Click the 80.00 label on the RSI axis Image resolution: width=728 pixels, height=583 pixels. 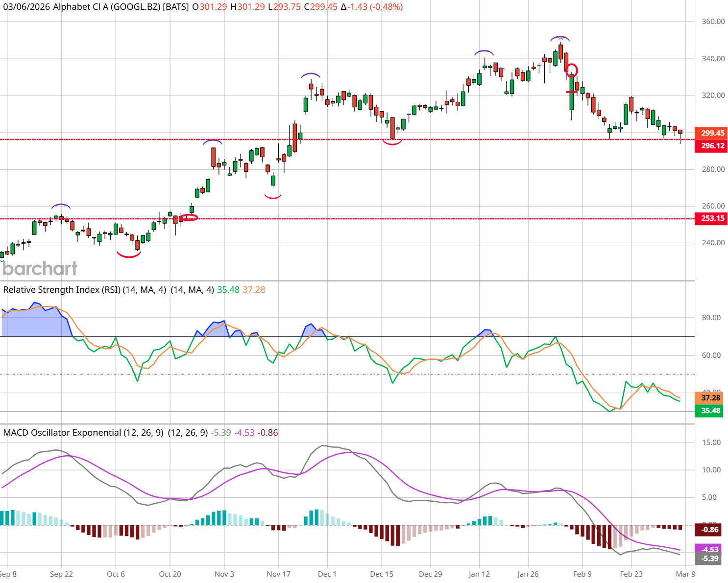click(711, 318)
